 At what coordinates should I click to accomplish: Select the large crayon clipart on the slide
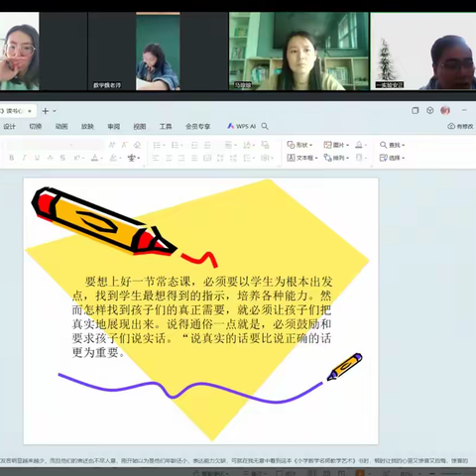click(104, 222)
